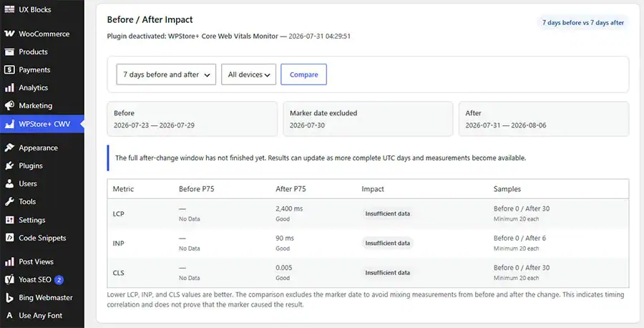Click the Plugin deactivated marker text
This screenshot has width=644, height=328.
(228, 37)
